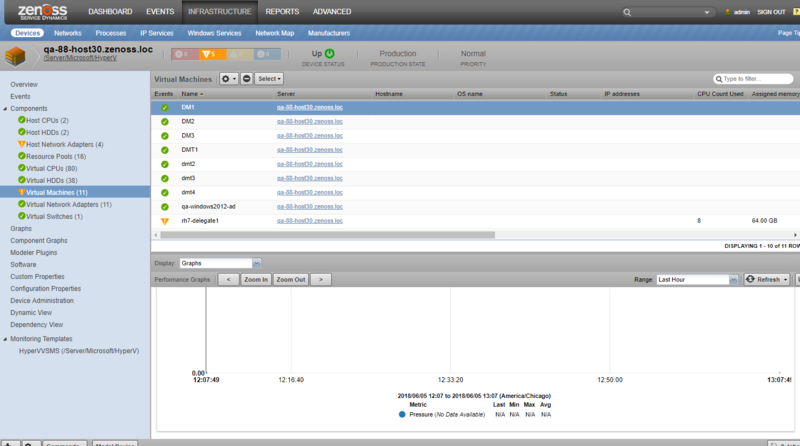Switch to the Processes tab
Screen dimensions: 800x446
tap(111, 33)
